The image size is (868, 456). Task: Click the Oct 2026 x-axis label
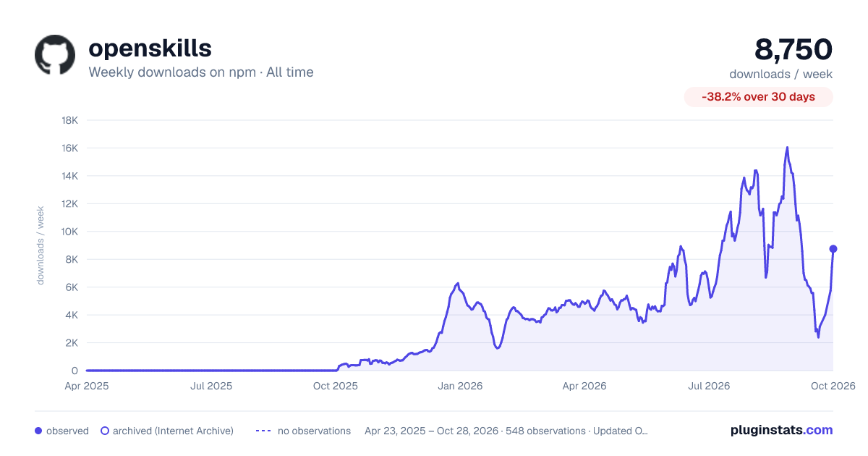tap(833, 386)
